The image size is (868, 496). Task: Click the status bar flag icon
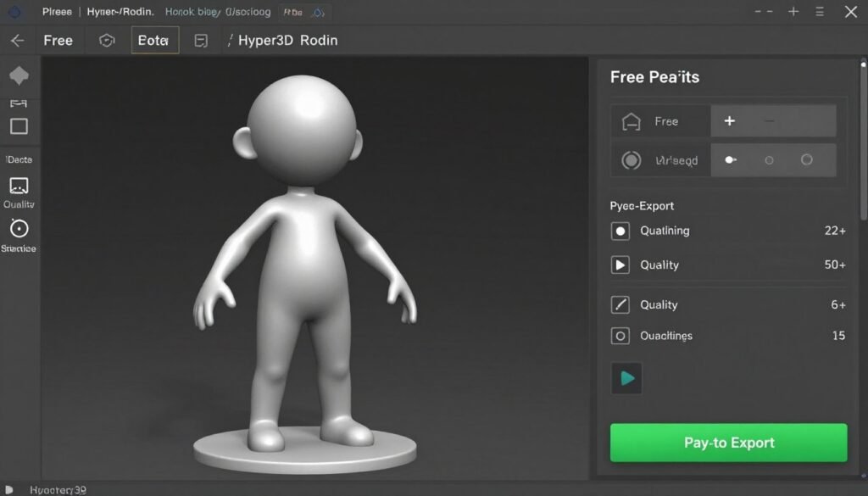[x=9, y=490]
